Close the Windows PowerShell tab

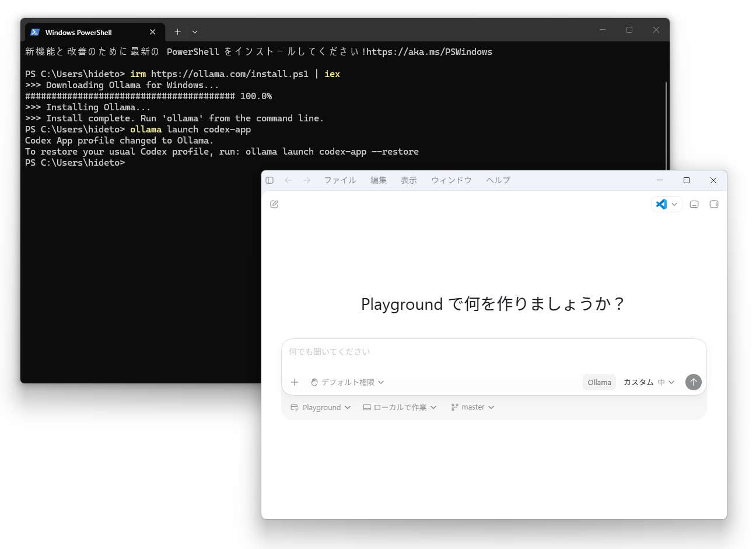click(153, 32)
